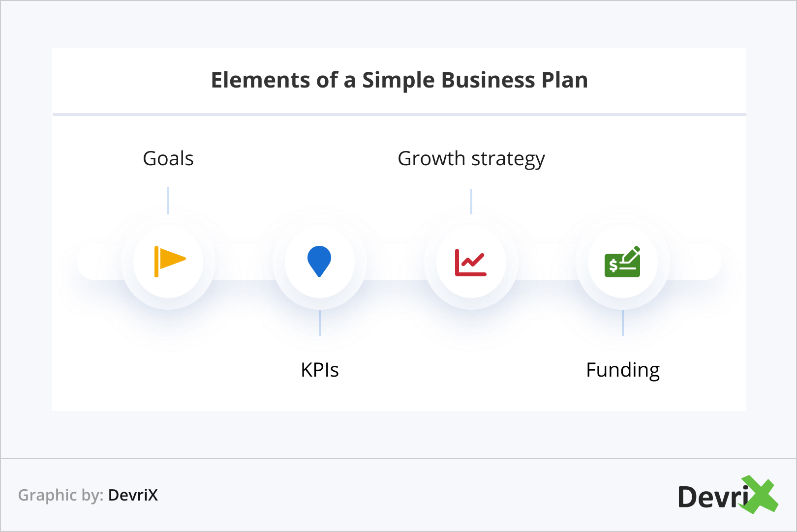Click the Goals label

coord(168,159)
